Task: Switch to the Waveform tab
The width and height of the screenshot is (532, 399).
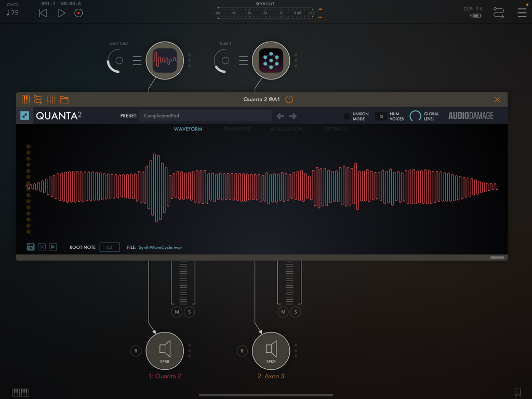Action: 188,129
